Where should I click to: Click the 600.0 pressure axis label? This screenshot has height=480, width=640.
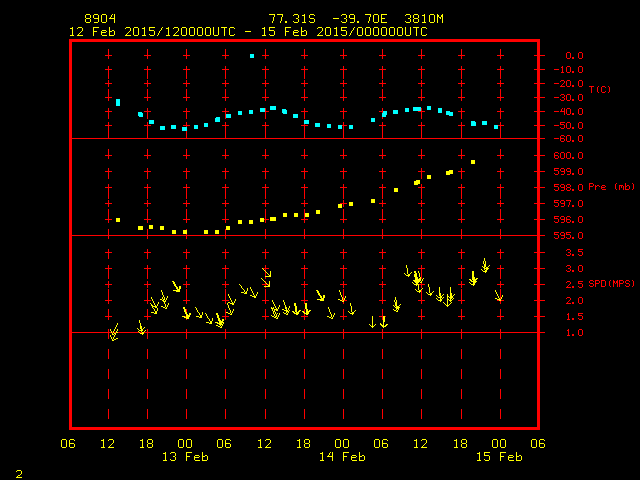point(569,156)
